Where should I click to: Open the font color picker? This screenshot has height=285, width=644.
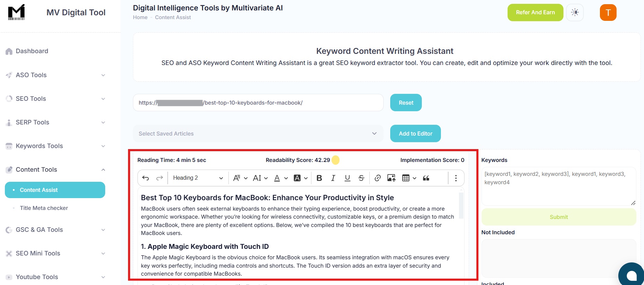click(x=281, y=178)
